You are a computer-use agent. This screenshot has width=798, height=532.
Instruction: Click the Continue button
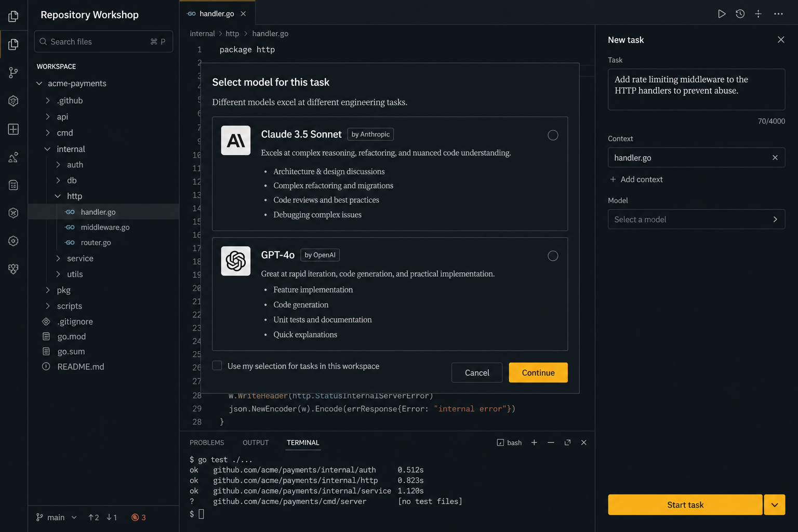538,373
